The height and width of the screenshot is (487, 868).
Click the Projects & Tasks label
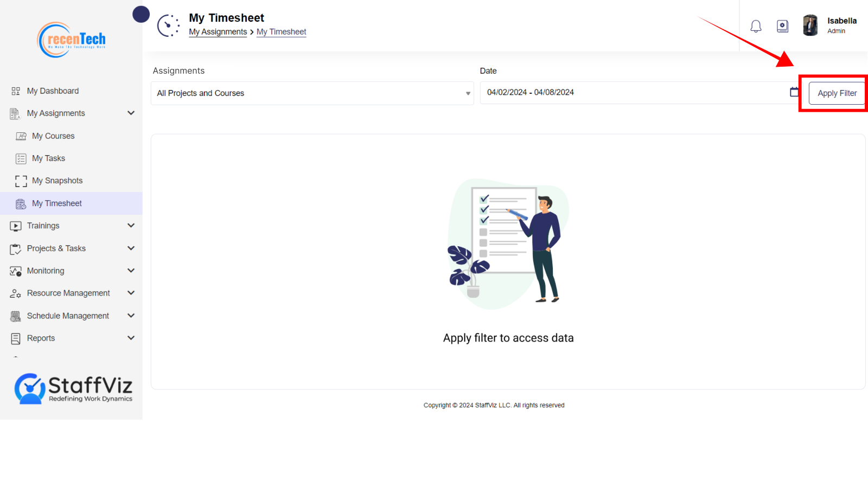pos(56,248)
